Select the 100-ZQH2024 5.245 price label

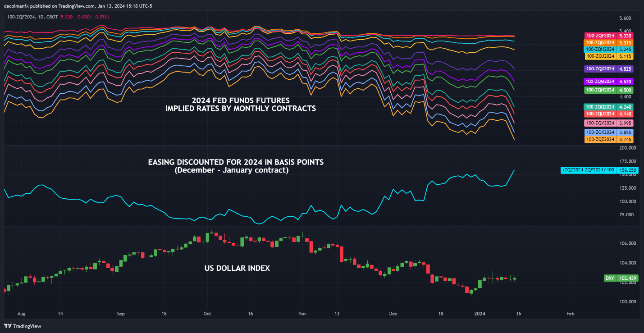[x=609, y=49]
